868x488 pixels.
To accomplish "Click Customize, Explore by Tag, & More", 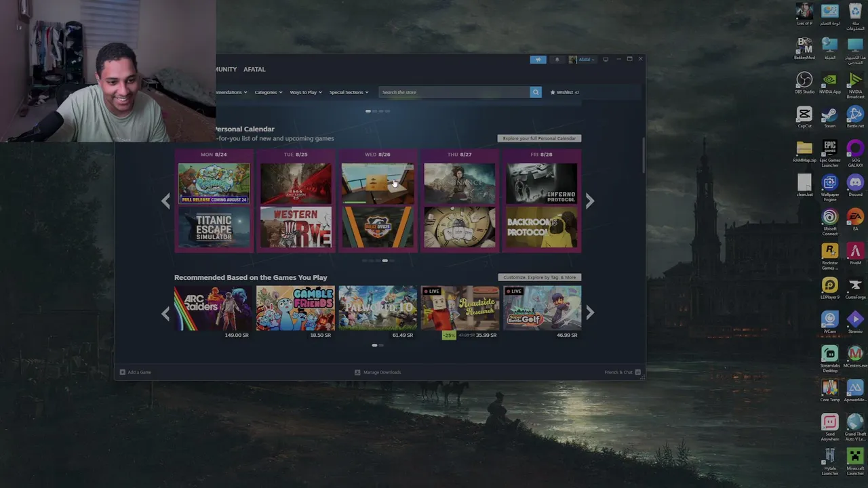I will tap(539, 277).
